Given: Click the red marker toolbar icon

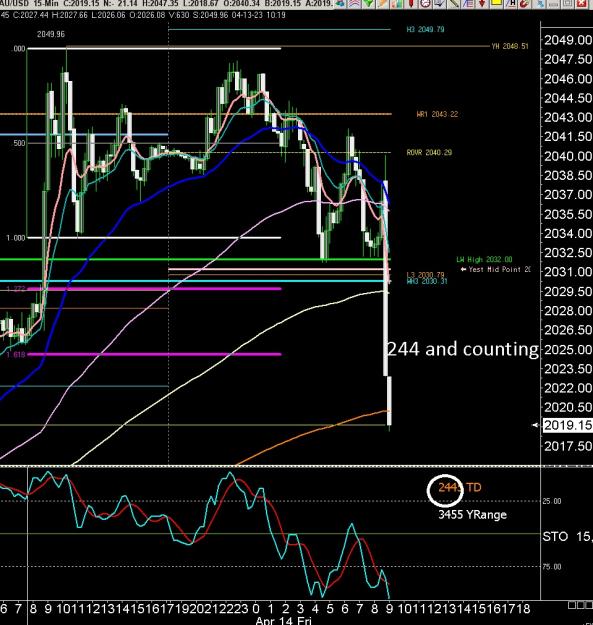Looking at the screenshot, I should pos(411,4).
